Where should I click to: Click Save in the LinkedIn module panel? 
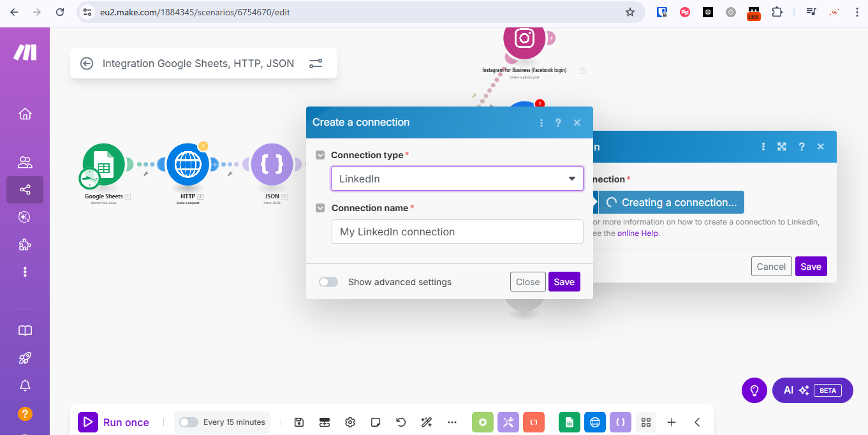click(x=811, y=267)
